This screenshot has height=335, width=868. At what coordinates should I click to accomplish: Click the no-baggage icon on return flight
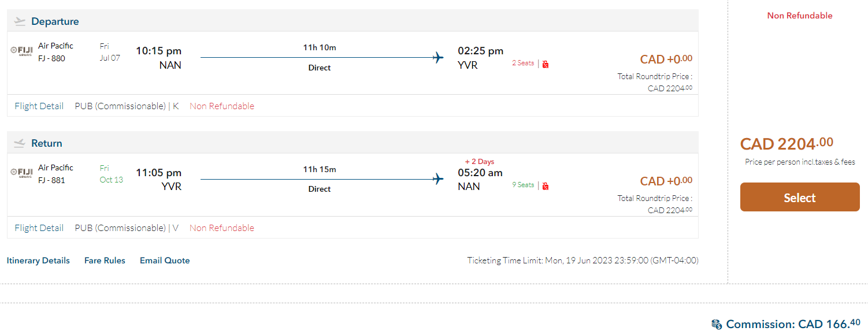(545, 186)
